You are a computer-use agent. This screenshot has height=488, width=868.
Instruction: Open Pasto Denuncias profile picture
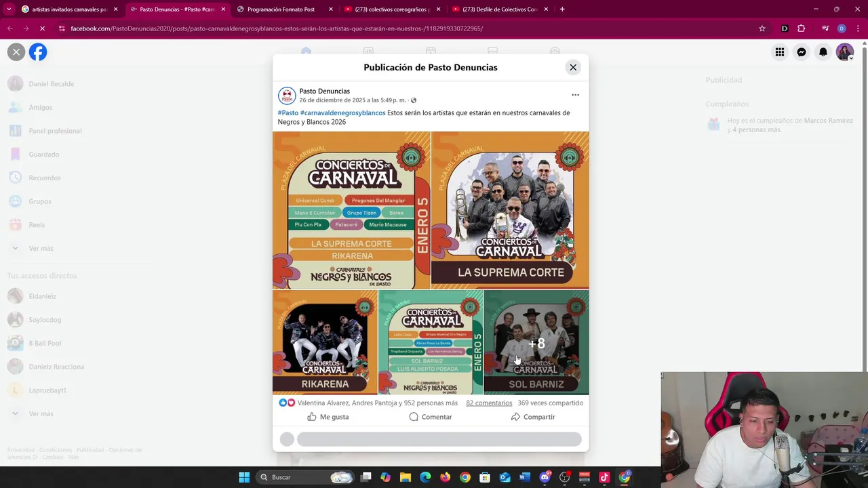[x=287, y=96]
